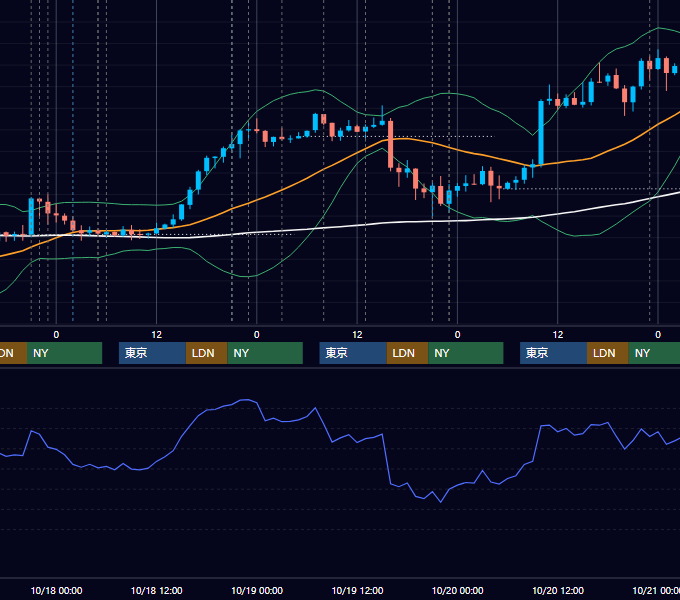Click the tall blue candle before 10/18 00:00
The height and width of the screenshot is (600, 680).
(31, 216)
